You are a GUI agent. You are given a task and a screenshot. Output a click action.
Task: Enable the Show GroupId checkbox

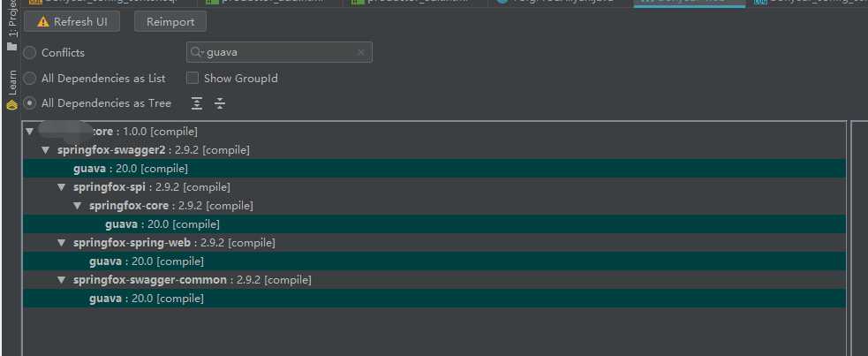tap(192, 78)
